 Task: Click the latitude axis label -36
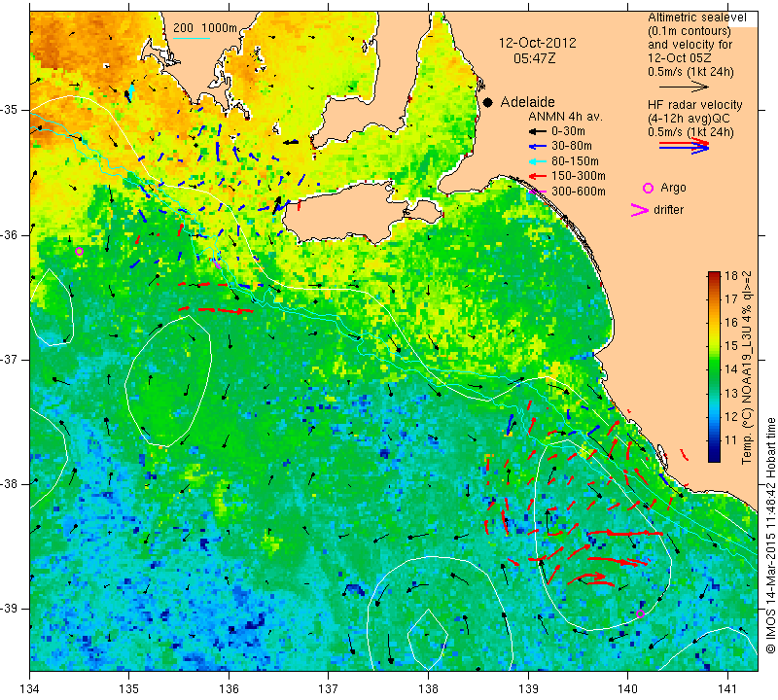(10, 234)
